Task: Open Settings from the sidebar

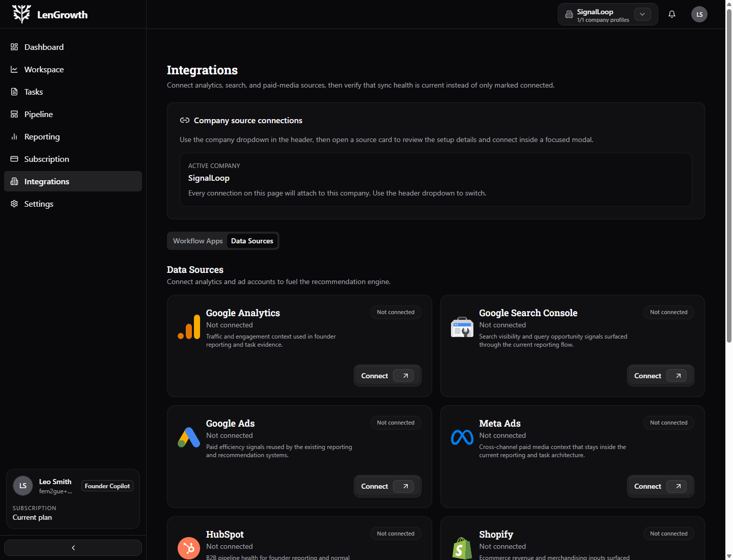Action: coord(73,204)
